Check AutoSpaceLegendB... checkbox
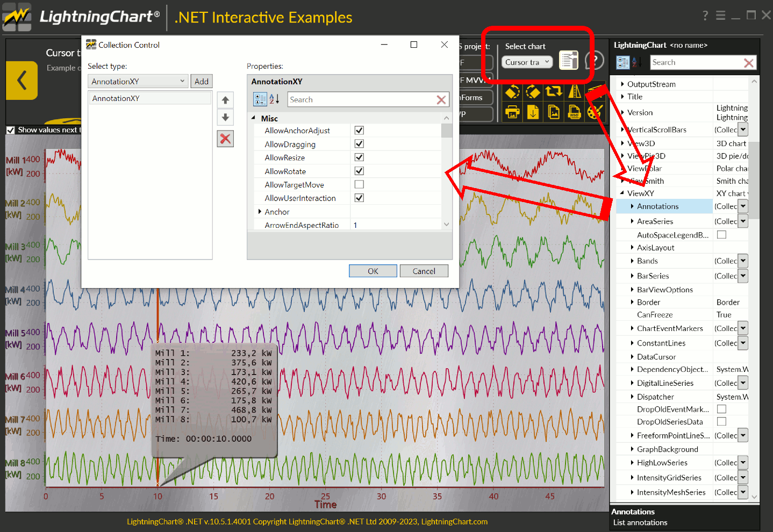The height and width of the screenshot is (532, 773). 721,235
